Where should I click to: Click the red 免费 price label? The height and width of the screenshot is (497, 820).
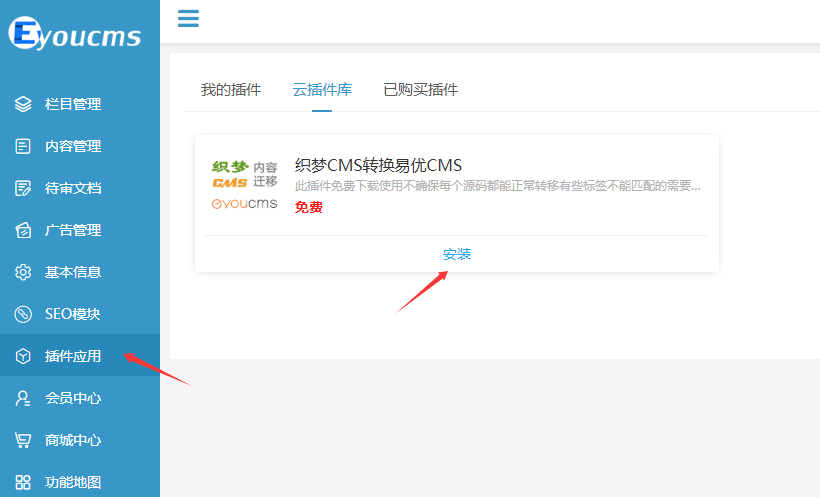(x=309, y=207)
